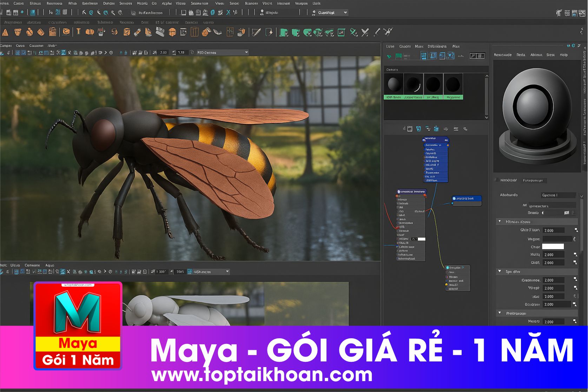Open the Max menu in material editor
Image resolution: width=588 pixels, height=392 pixels.
tap(456, 46)
